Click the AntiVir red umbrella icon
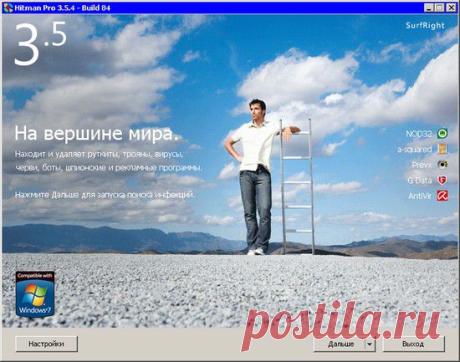460x362 pixels. tap(442, 196)
